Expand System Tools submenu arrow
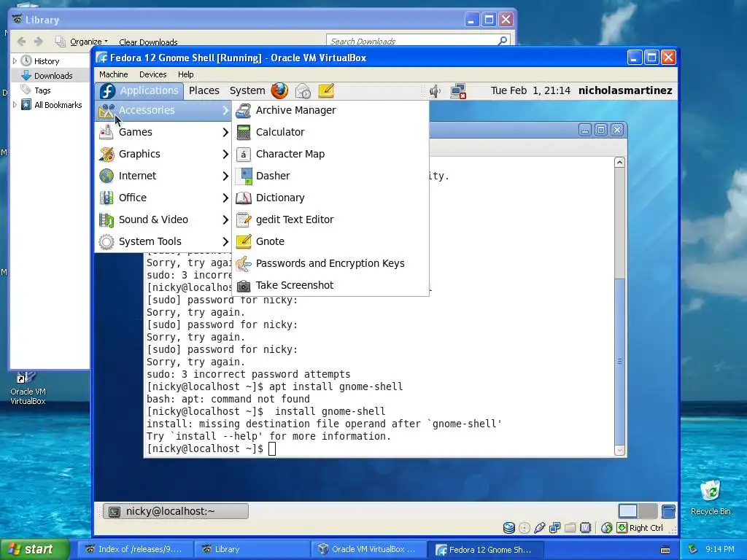Image resolution: width=747 pixels, height=560 pixels. 225,241
